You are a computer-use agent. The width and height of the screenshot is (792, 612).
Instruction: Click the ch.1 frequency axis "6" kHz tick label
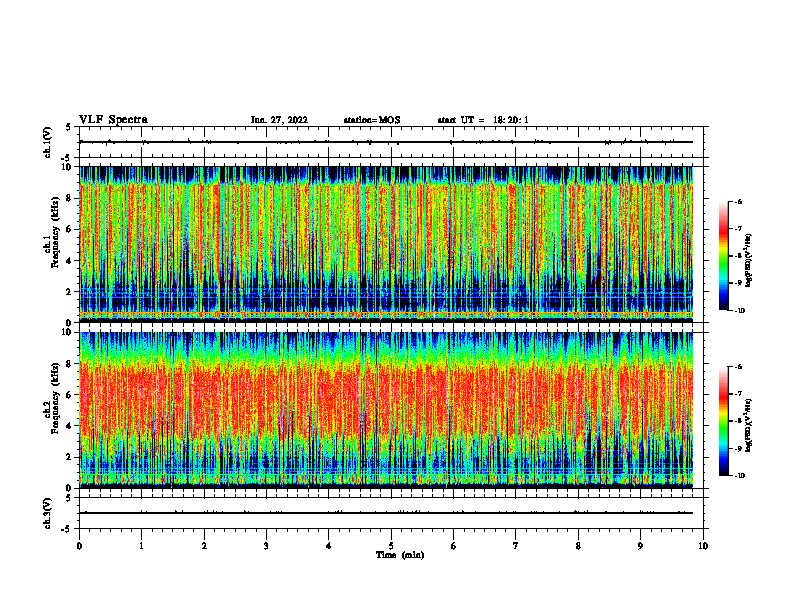point(70,229)
